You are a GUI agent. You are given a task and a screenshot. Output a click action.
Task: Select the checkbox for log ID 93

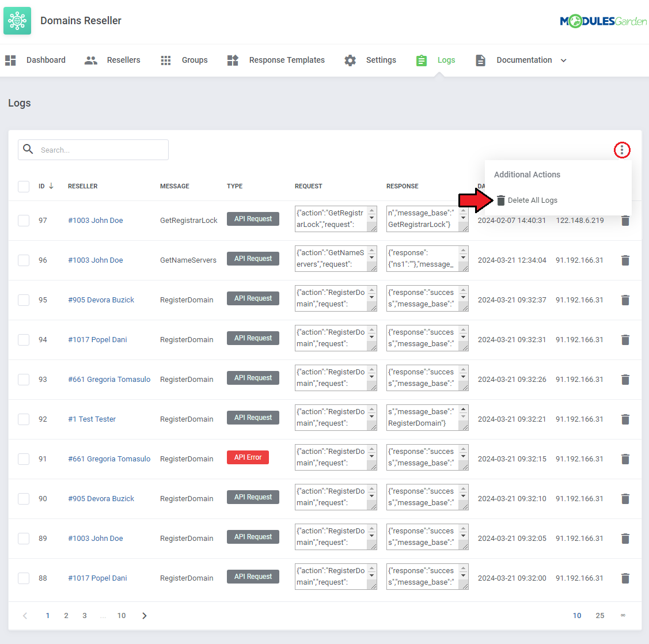point(24,380)
